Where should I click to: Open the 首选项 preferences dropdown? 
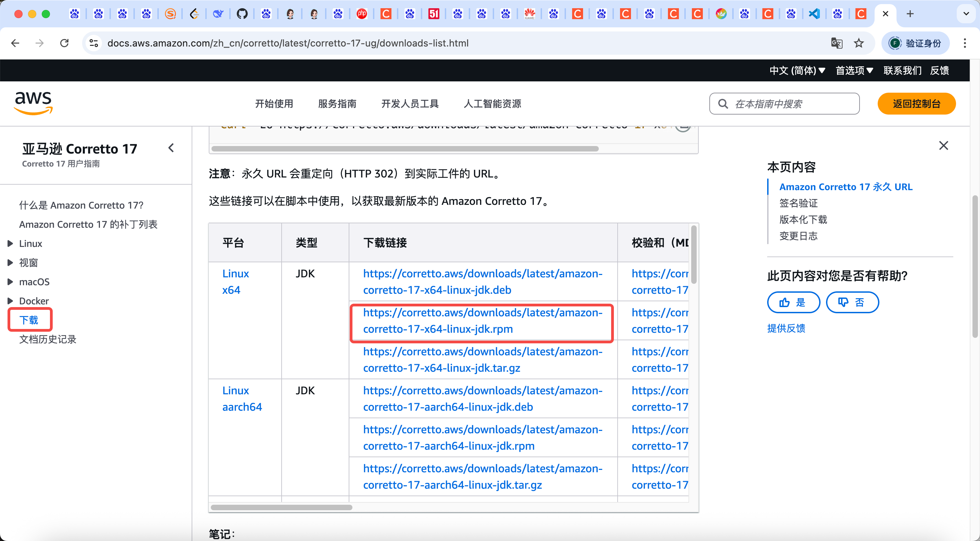pos(854,70)
